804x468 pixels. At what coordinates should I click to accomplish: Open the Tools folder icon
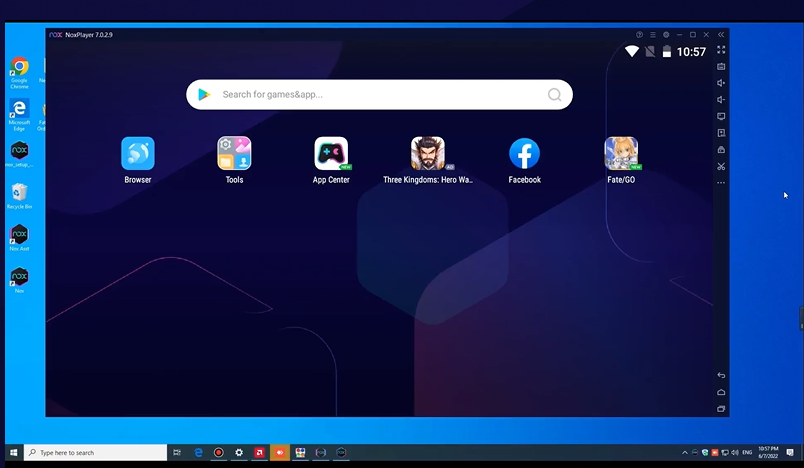pyautogui.click(x=234, y=153)
